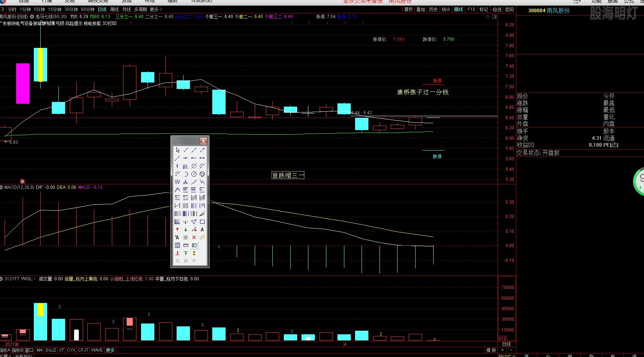
Task: Select the SQJZ indicator tab
Action: [51, 350]
